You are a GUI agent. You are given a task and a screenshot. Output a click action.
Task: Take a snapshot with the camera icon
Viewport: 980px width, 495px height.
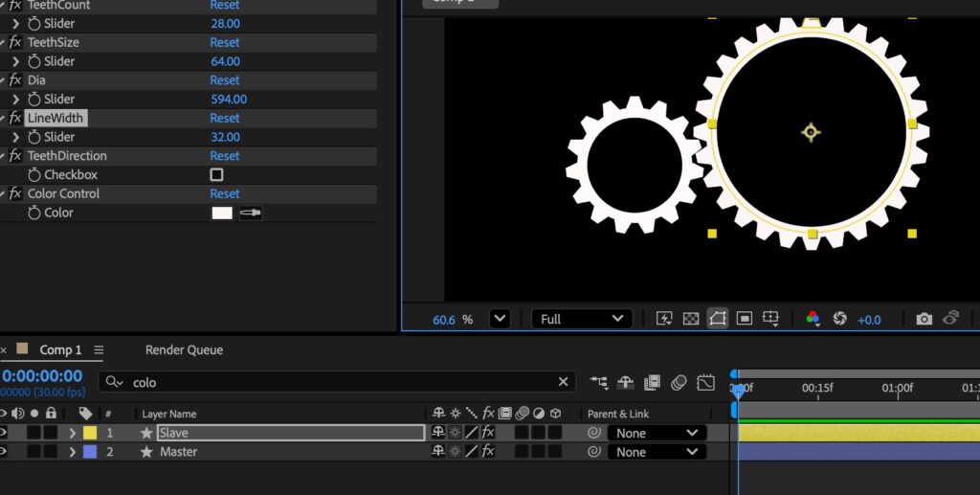click(x=924, y=319)
